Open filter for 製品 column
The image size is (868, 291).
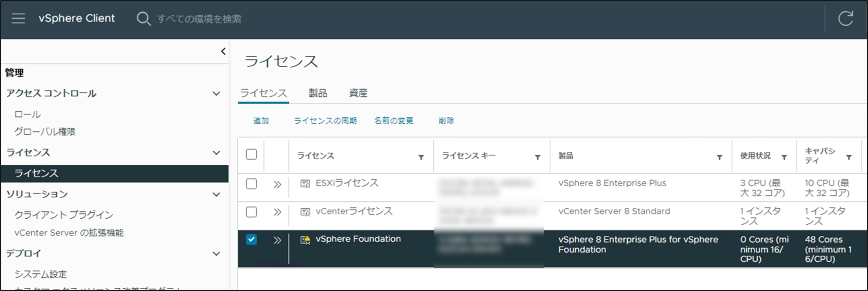point(719,157)
